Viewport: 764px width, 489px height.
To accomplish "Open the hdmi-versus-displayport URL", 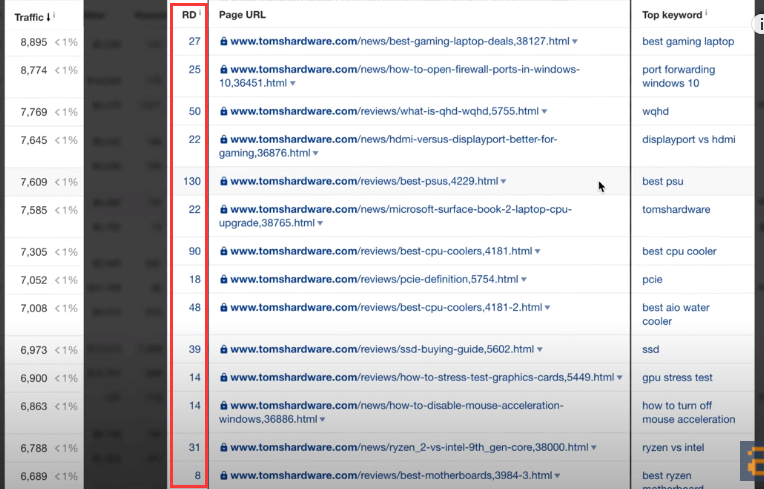I will [x=388, y=146].
